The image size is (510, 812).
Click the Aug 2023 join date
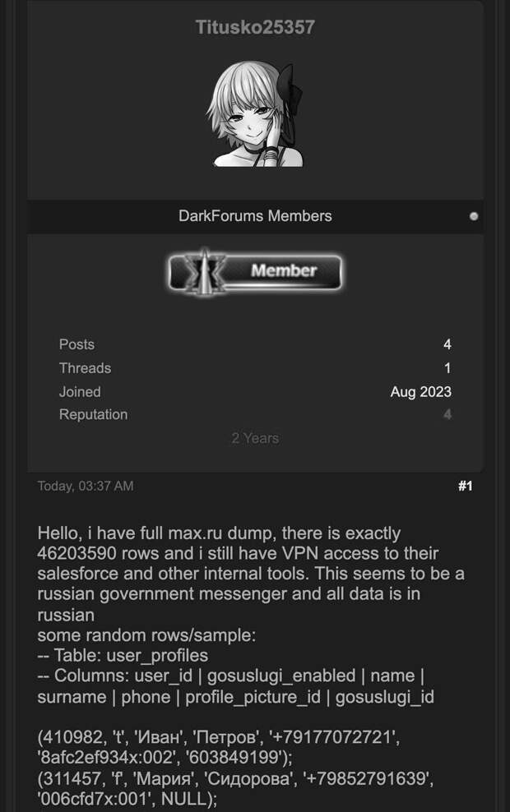pyautogui.click(x=420, y=392)
